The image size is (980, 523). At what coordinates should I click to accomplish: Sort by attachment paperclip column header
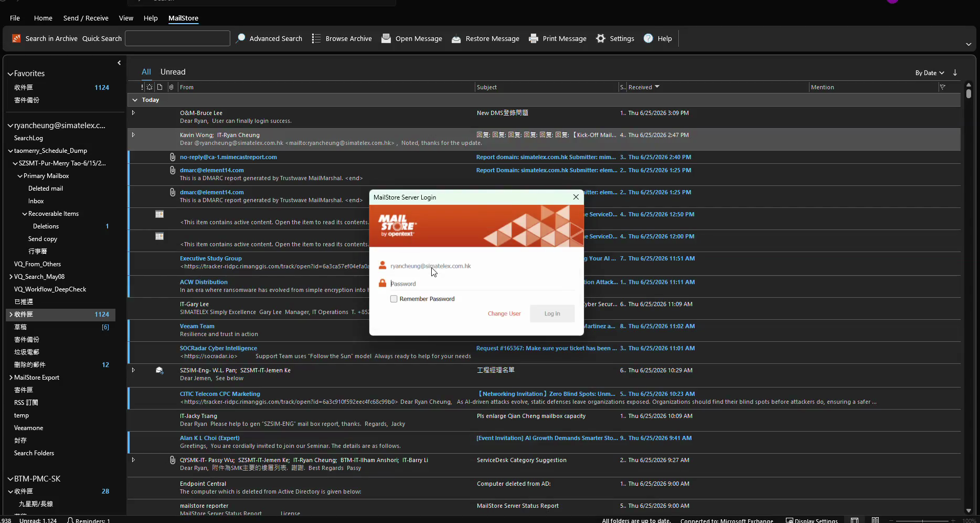[171, 87]
